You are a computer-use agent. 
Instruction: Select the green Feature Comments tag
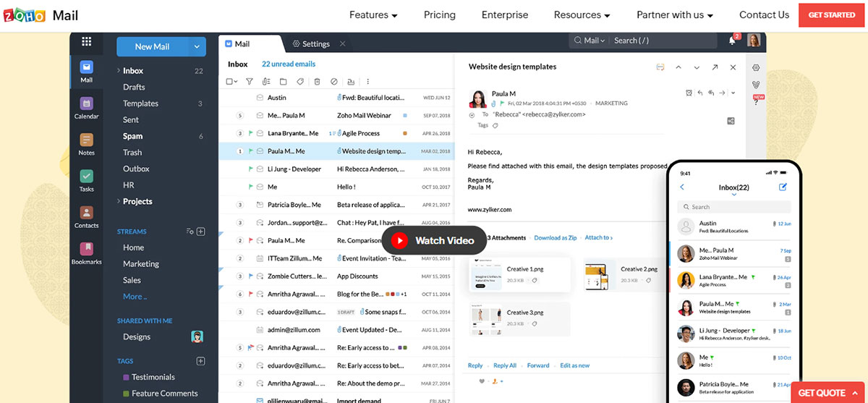click(x=161, y=393)
